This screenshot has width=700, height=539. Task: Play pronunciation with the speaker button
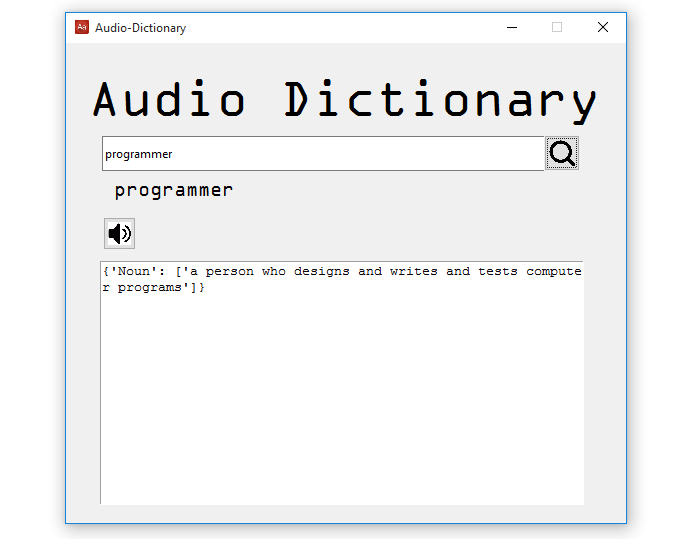pyautogui.click(x=120, y=233)
